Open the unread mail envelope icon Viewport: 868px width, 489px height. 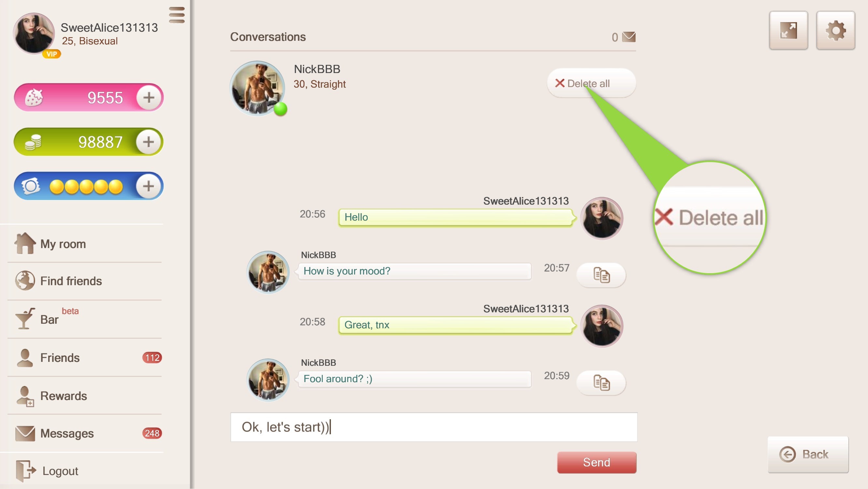[628, 37]
